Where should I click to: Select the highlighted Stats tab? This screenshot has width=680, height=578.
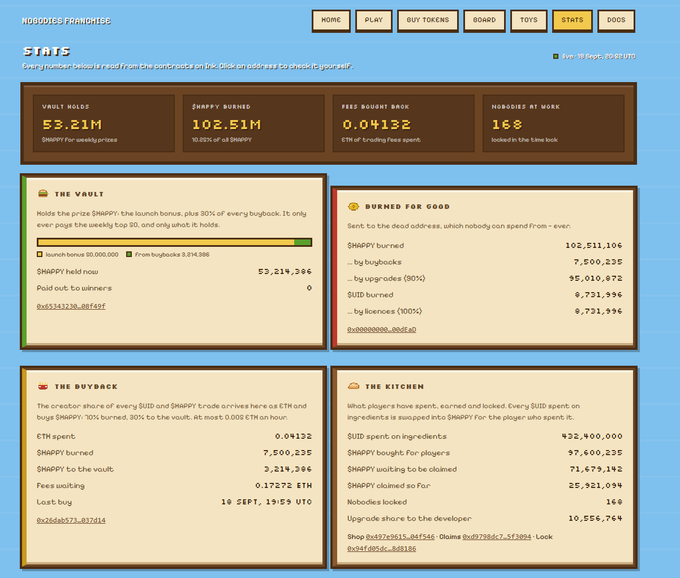click(x=572, y=20)
